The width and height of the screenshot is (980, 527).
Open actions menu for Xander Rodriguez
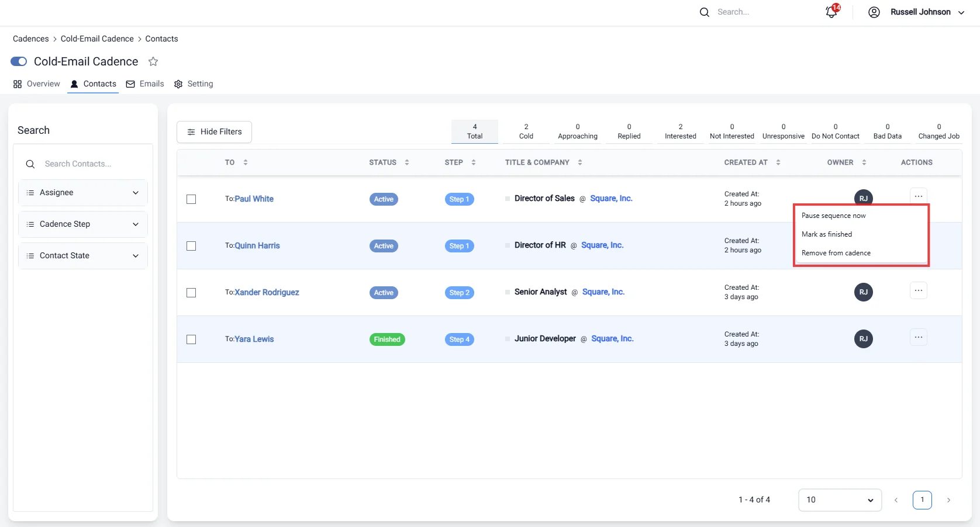click(919, 290)
